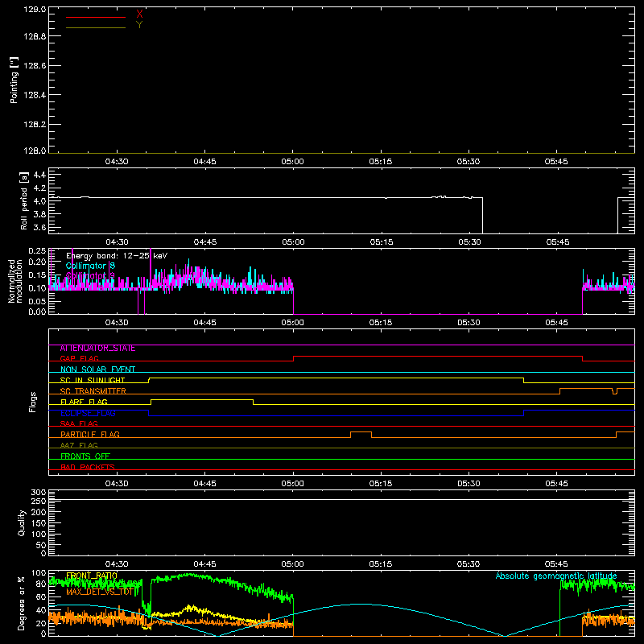This screenshot has width=644, height=644.
Task: Click the orange MAX_DET_VS_TOT legend label
Action: [x=100, y=592]
